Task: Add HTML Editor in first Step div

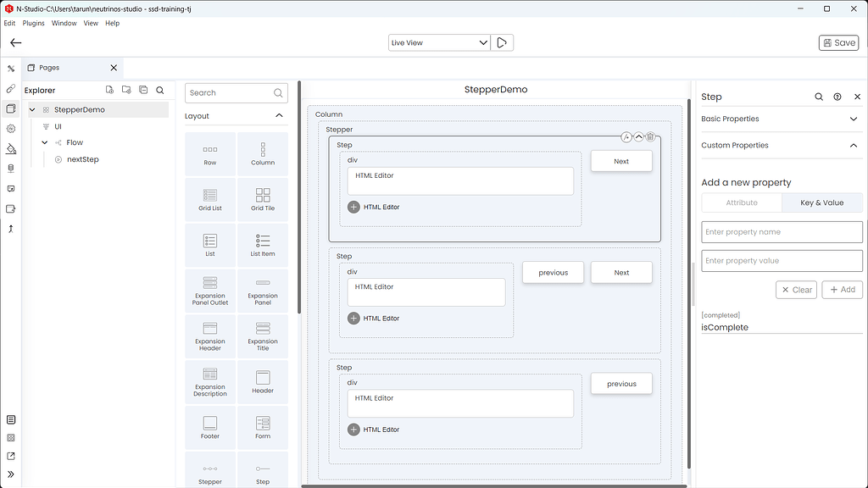Action: tap(353, 207)
